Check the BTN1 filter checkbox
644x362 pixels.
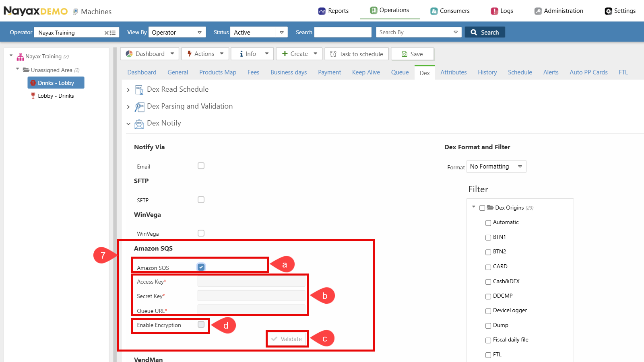(x=488, y=238)
